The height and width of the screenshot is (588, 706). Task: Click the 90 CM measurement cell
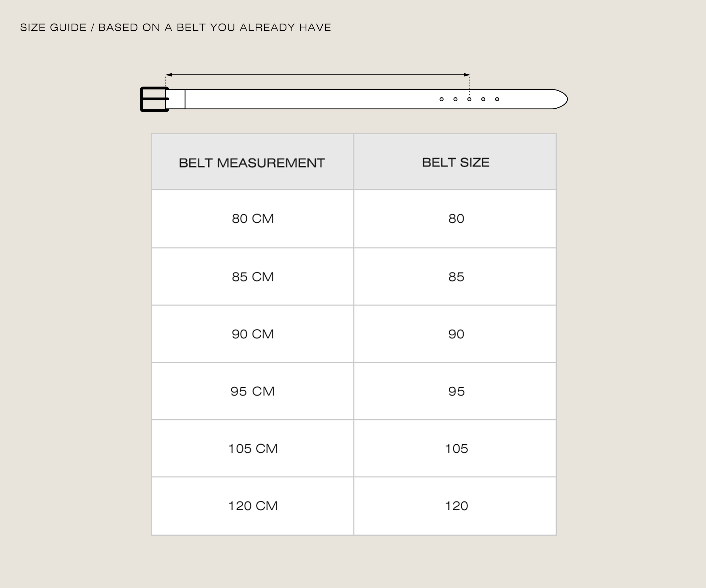(x=252, y=334)
